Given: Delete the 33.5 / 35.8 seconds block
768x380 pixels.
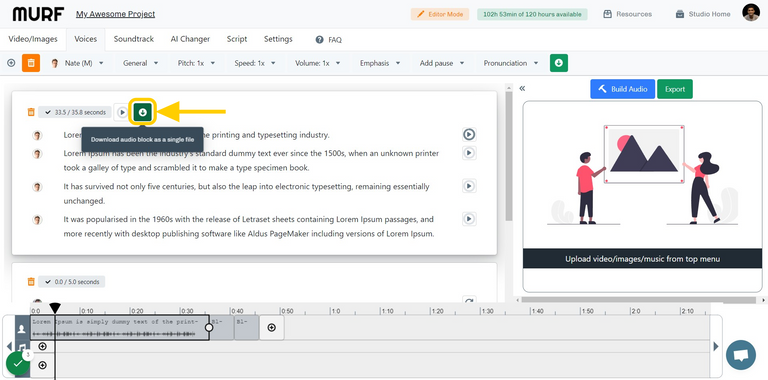Looking at the screenshot, I should point(31,112).
